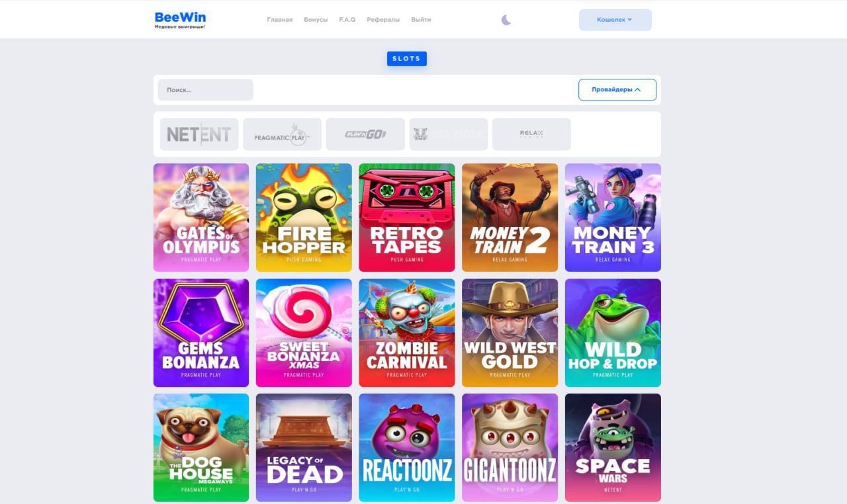Open the F.A.Q link
The image size is (847, 504).
click(x=347, y=20)
